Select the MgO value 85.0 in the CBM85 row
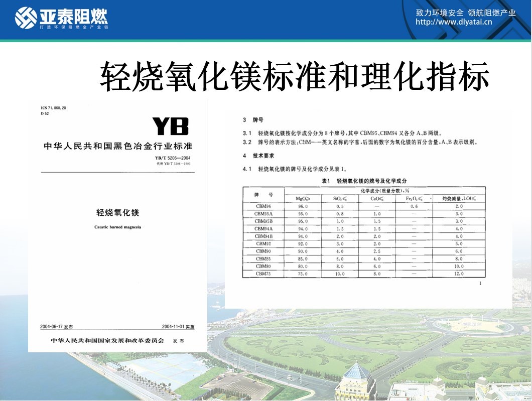 303,258
